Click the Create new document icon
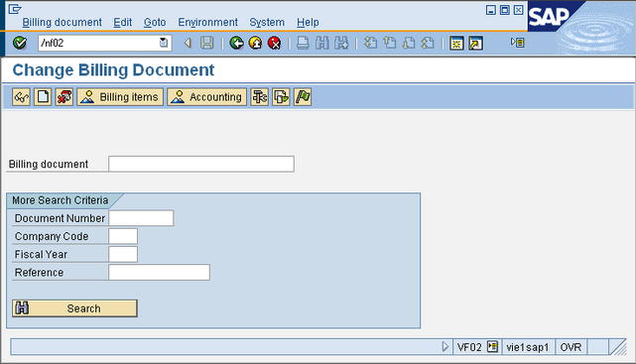This screenshot has width=636, height=364. pos(43,97)
